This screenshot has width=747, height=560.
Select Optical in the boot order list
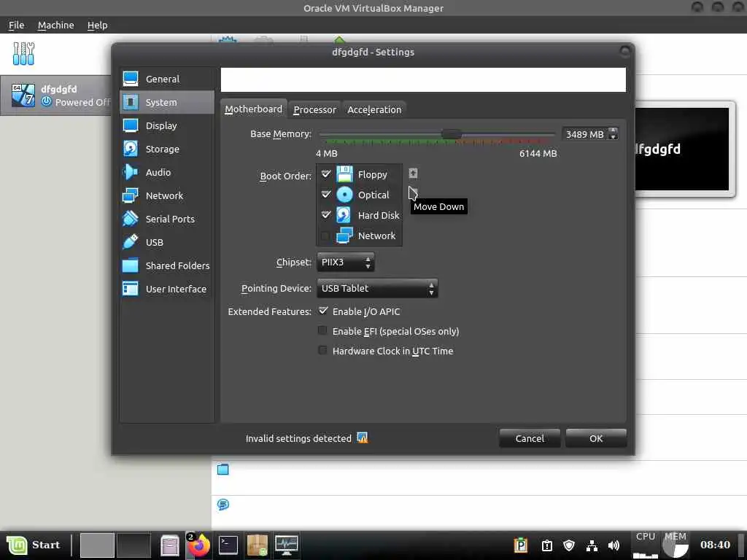click(359, 195)
